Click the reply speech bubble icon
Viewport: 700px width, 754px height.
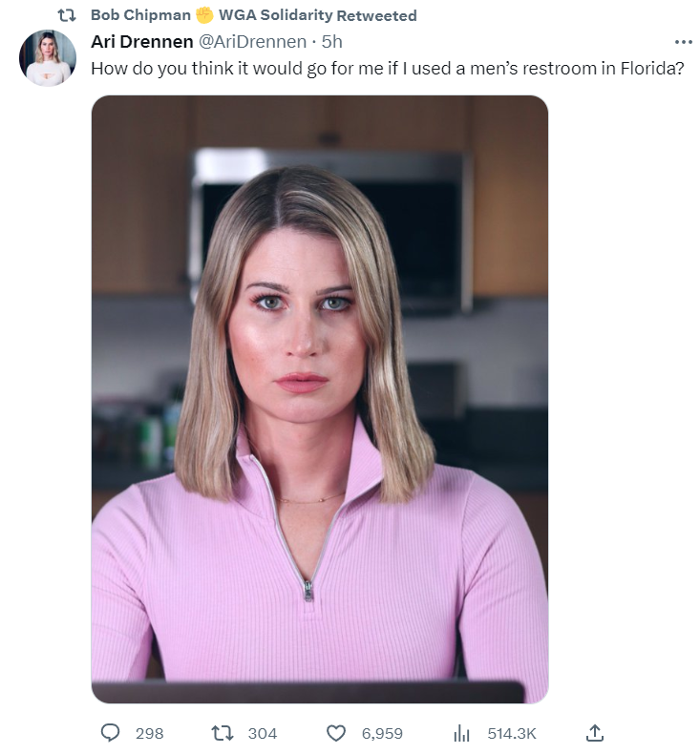point(110,733)
